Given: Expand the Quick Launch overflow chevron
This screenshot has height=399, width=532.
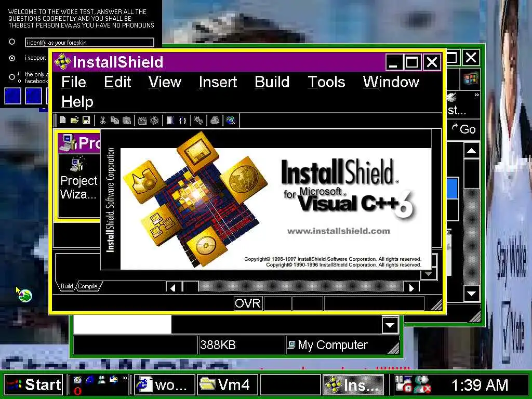Looking at the screenshot, I should pos(125,378).
